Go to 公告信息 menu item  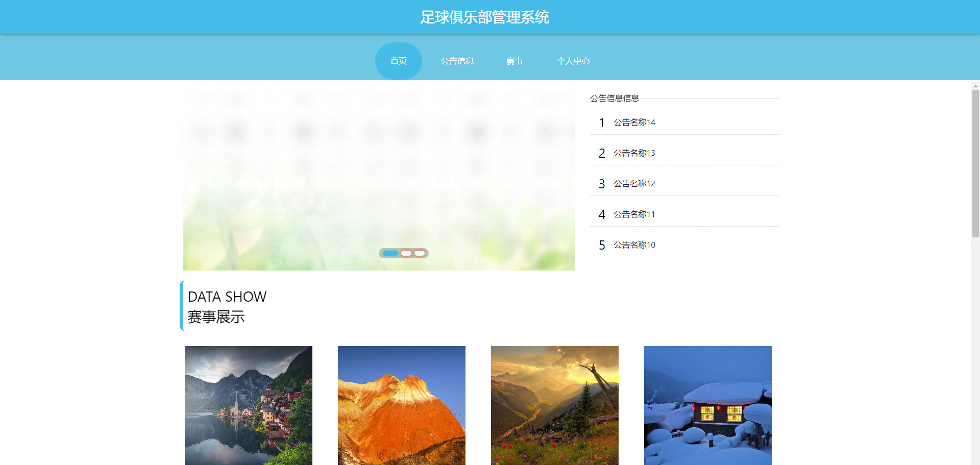coord(457,61)
